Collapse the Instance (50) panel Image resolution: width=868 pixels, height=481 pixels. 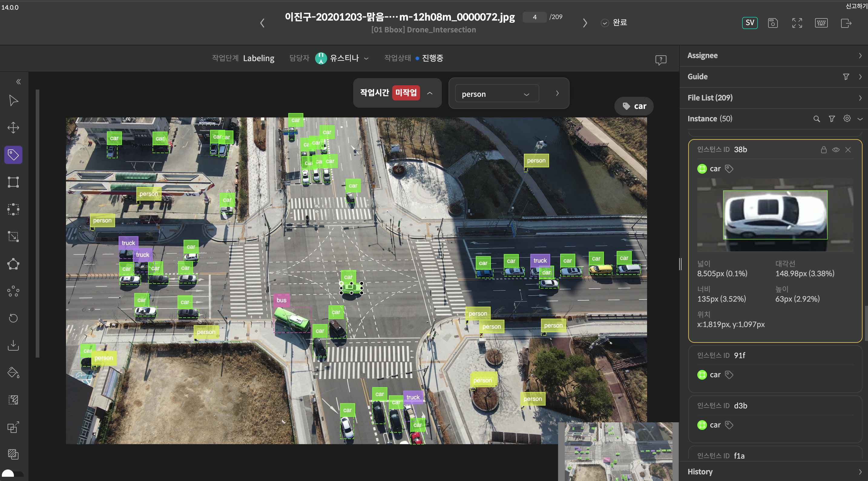[860, 119]
